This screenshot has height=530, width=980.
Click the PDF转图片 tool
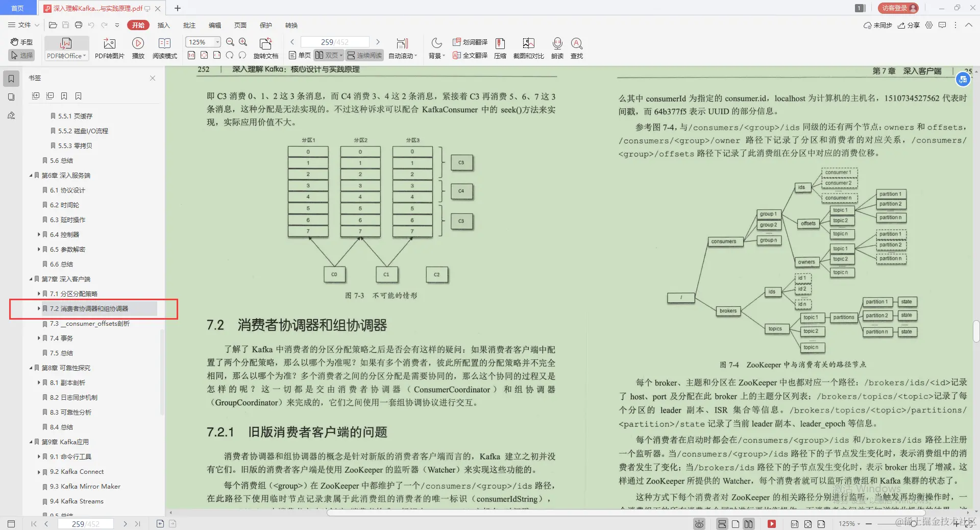(x=109, y=49)
